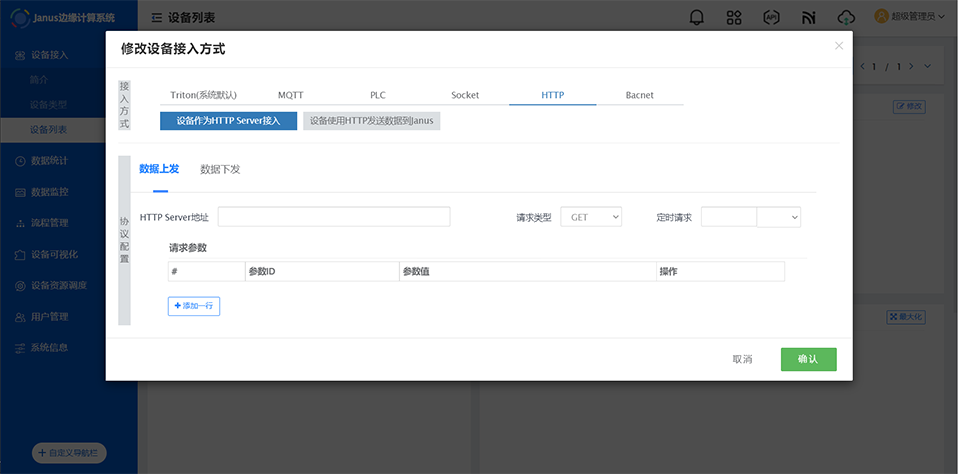Switch to the MQTT access tab

pos(291,95)
